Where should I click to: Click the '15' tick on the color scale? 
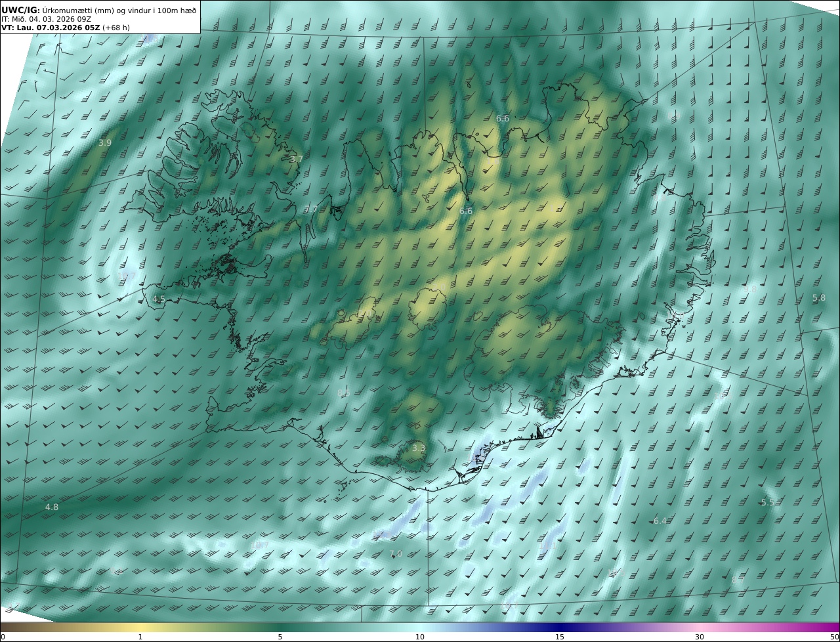click(560, 637)
